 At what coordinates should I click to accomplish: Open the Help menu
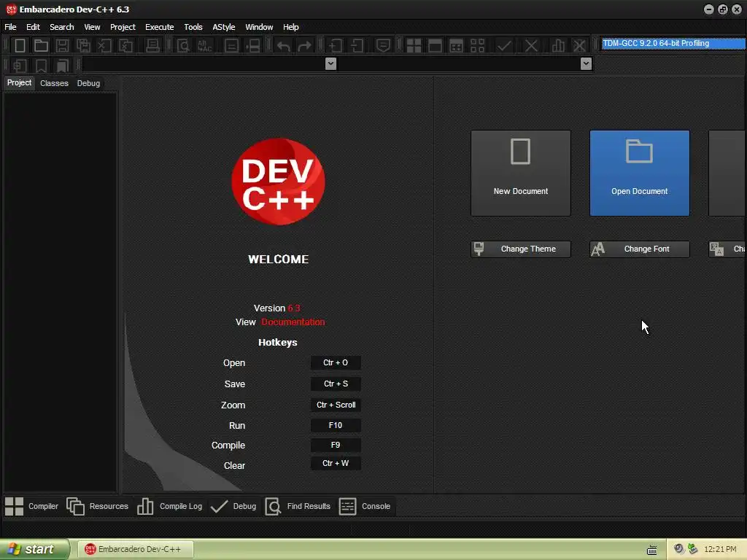(x=290, y=27)
